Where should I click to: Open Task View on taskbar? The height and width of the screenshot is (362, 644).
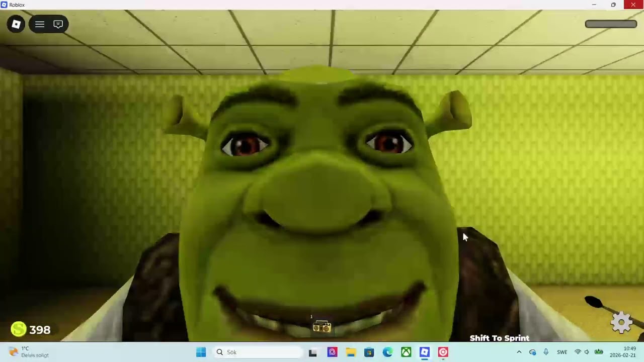pyautogui.click(x=313, y=352)
